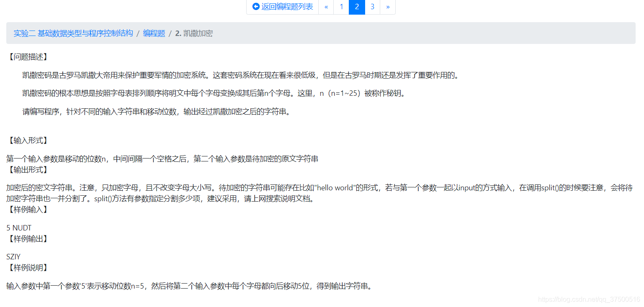Click the 【输出形式】 heading
This screenshot has width=644, height=307.
click(28, 169)
